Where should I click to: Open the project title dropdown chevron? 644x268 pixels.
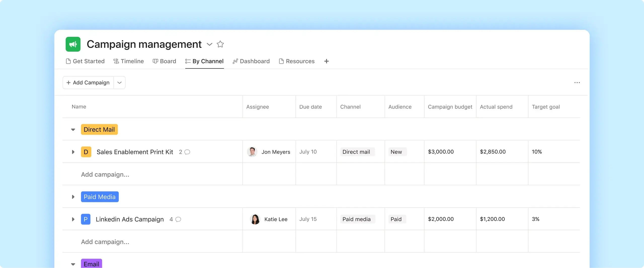[x=209, y=44]
